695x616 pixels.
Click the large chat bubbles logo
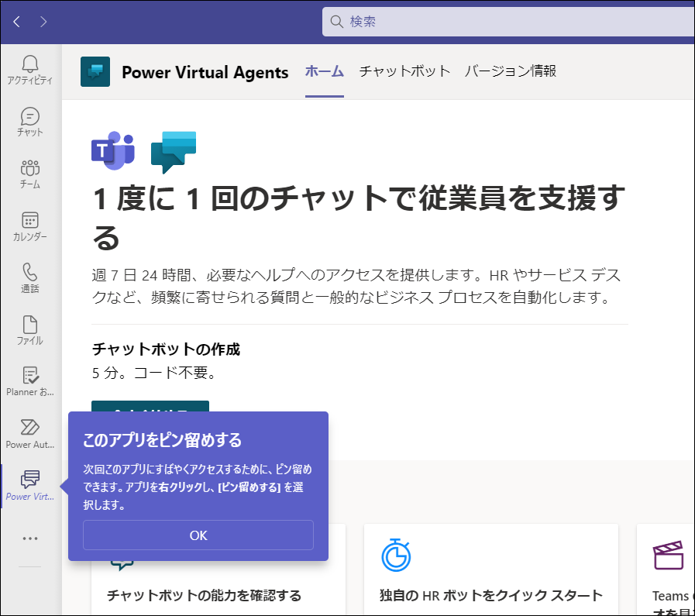click(x=174, y=152)
